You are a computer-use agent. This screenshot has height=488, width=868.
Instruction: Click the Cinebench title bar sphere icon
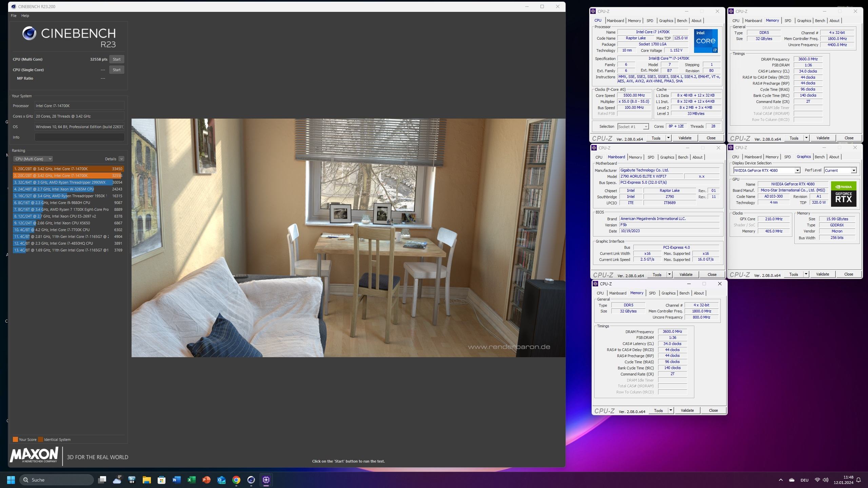tap(14, 6)
